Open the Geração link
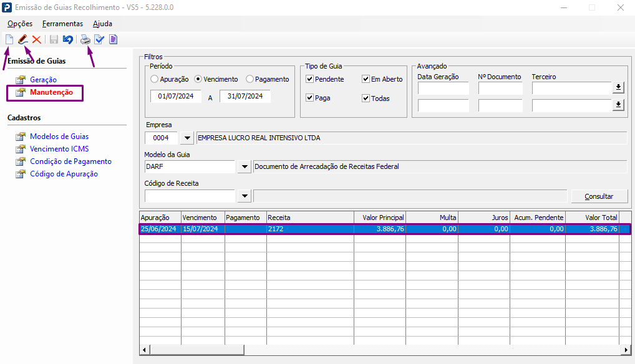 pyautogui.click(x=43, y=80)
